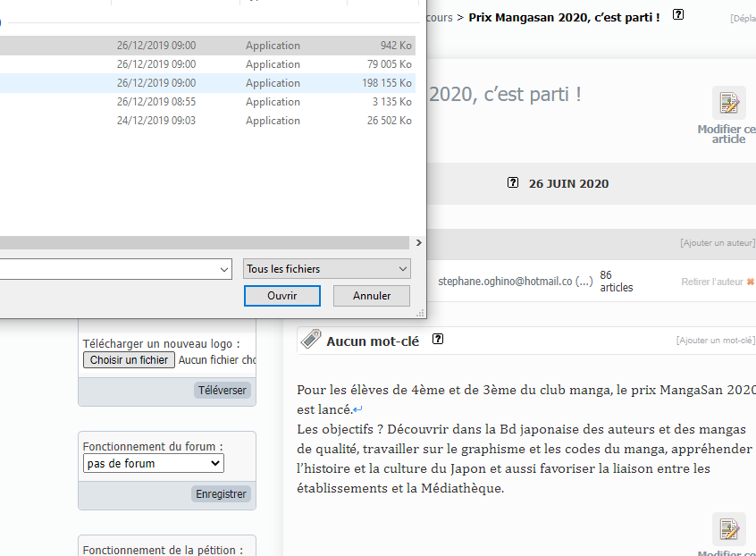Follow the Ajouter un auteur link

[717, 243]
